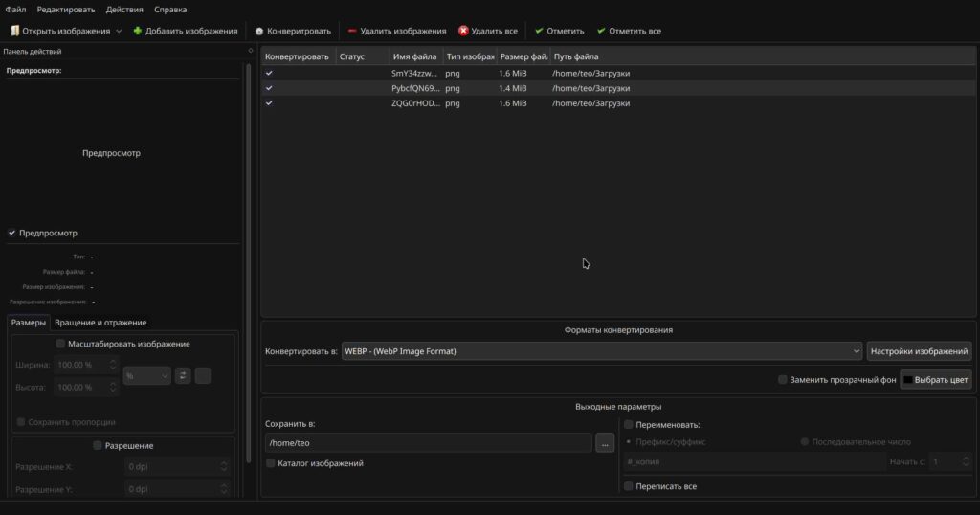Open the Редактировать menu
This screenshot has height=515, width=980.
point(66,10)
